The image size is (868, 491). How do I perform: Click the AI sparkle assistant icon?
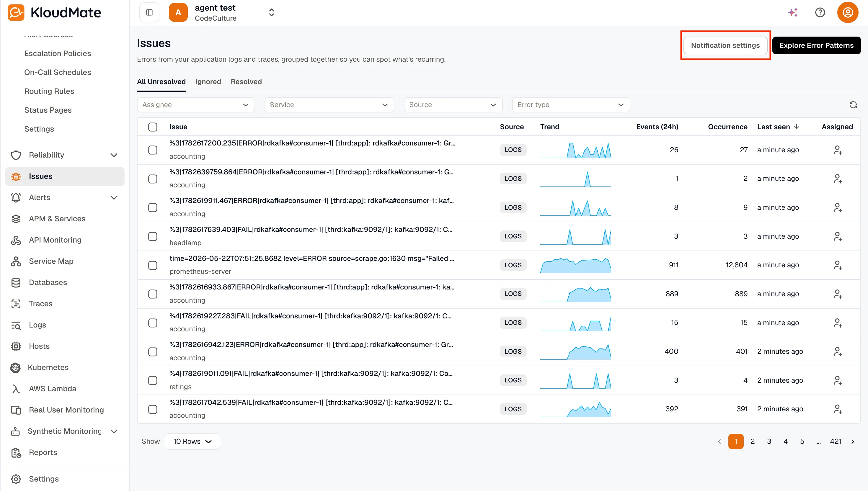coord(793,12)
